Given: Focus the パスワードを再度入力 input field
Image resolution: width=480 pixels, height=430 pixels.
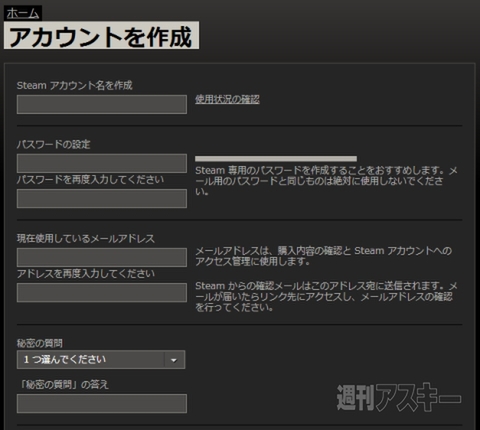Looking at the screenshot, I should point(102,198).
